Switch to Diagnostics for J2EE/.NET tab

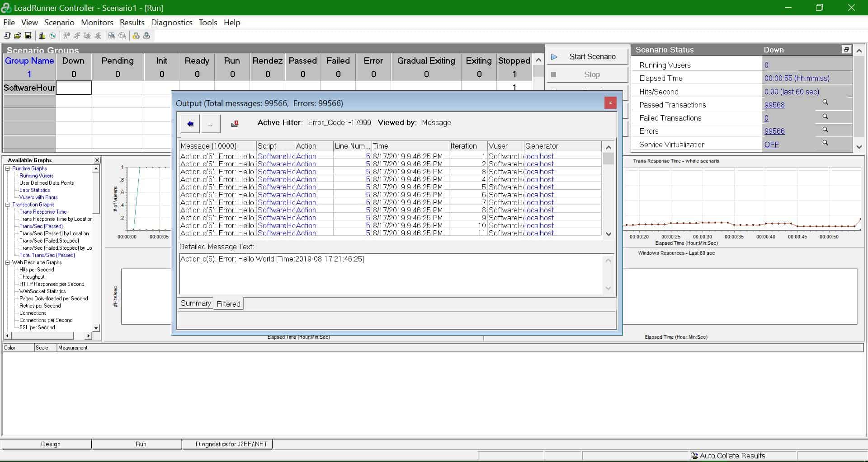click(x=231, y=444)
